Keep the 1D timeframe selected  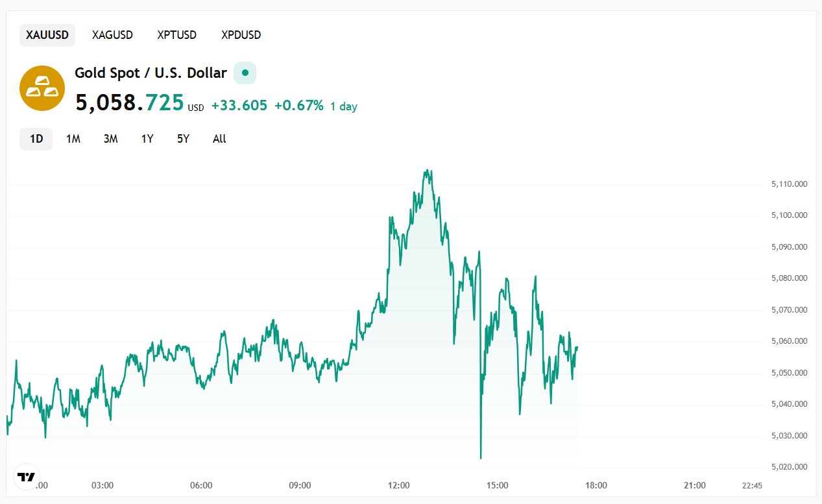pos(36,139)
